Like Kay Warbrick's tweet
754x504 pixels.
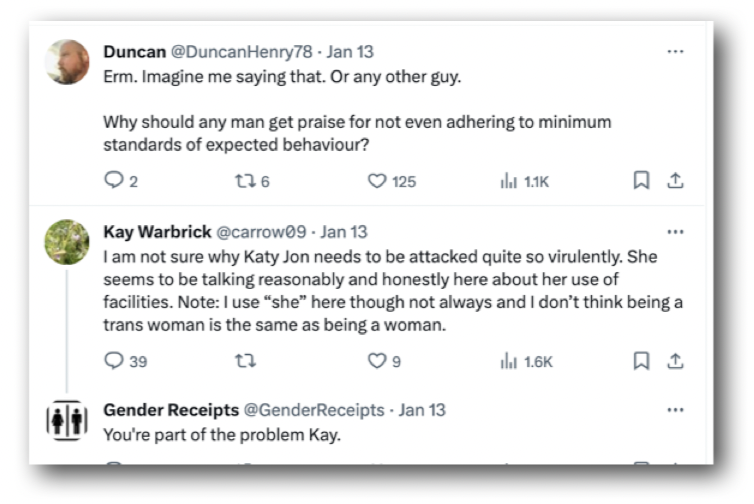[377, 361]
